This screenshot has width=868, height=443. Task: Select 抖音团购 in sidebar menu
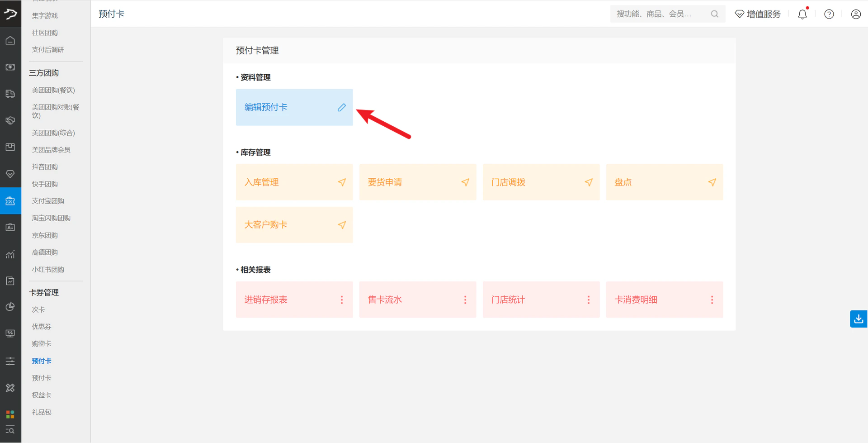click(x=45, y=167)
